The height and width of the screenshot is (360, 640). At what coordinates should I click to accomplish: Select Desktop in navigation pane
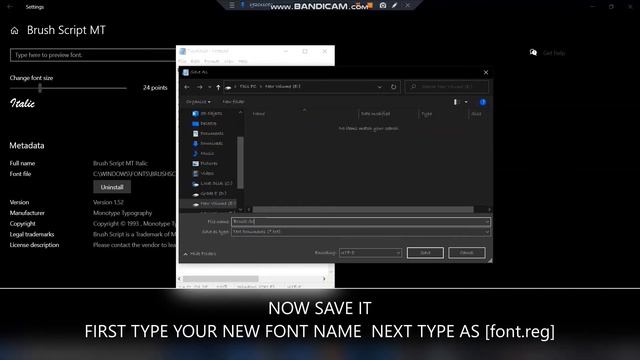click(x=204, y=123)
